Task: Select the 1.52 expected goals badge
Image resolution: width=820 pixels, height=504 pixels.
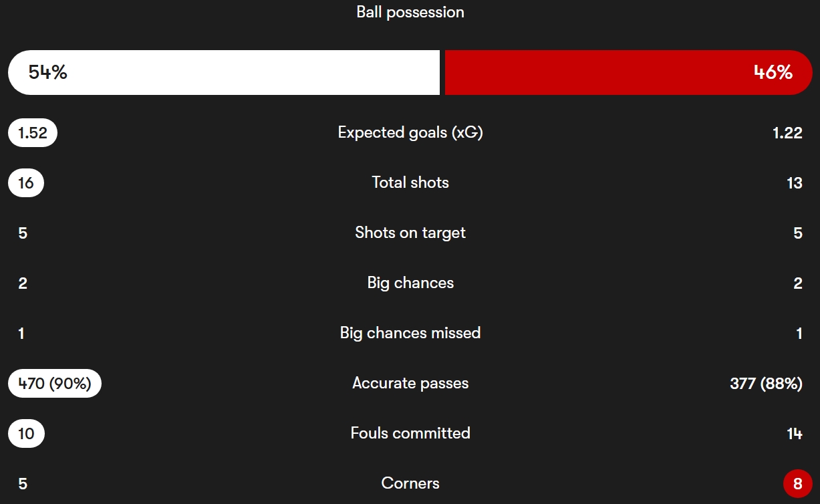Action: pyautogui.click(x=33, y=133)
